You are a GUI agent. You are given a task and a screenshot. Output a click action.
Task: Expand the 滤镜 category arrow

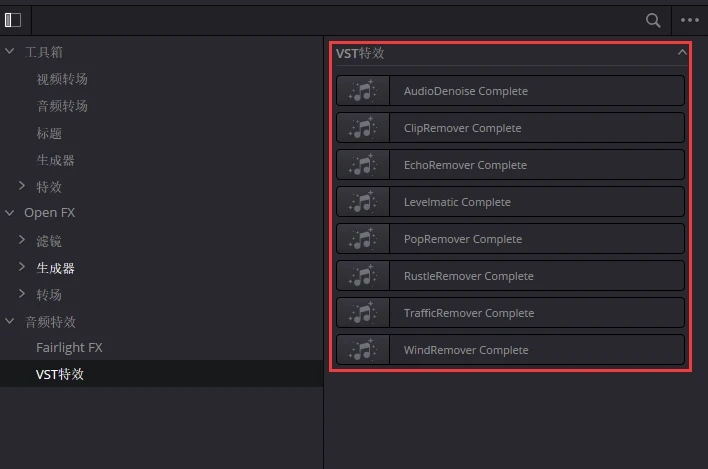23,240
